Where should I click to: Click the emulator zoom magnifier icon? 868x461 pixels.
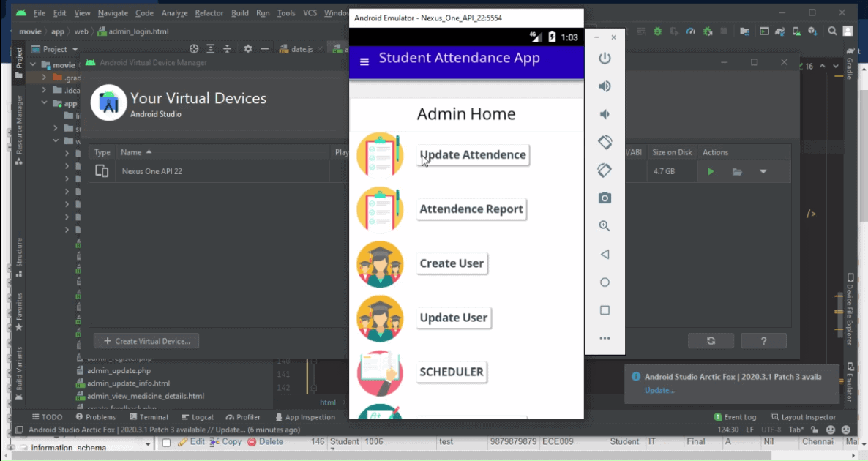605,226
